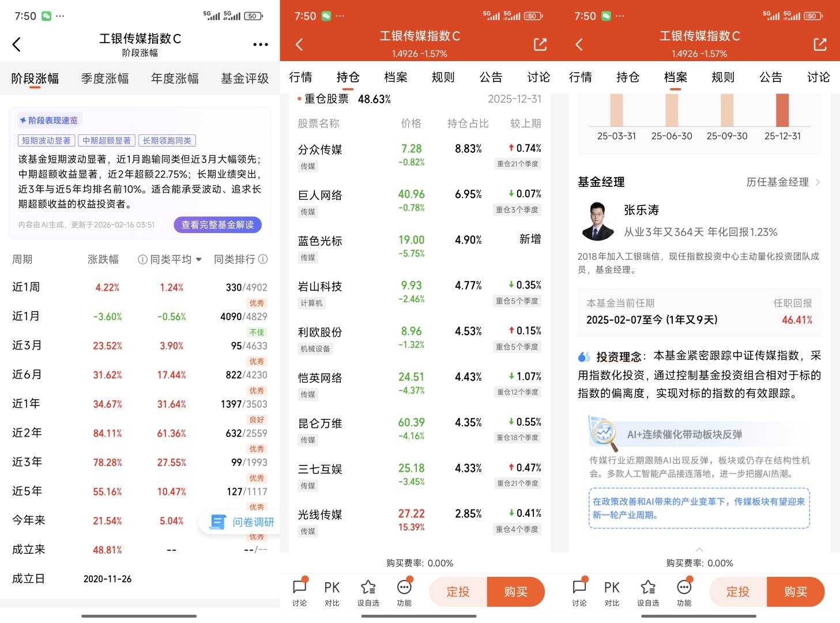Open 规则 tab in the 持仓 screen

[443, 77]
